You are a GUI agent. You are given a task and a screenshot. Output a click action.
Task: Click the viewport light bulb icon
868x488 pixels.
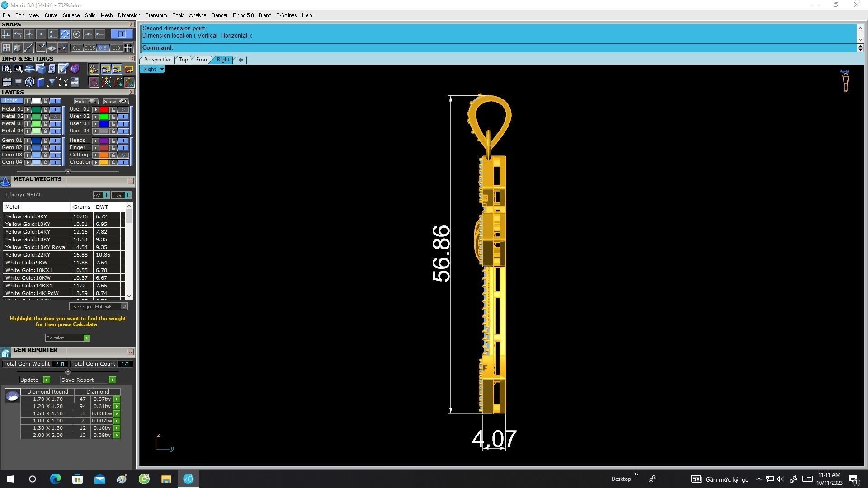[845, 81]
